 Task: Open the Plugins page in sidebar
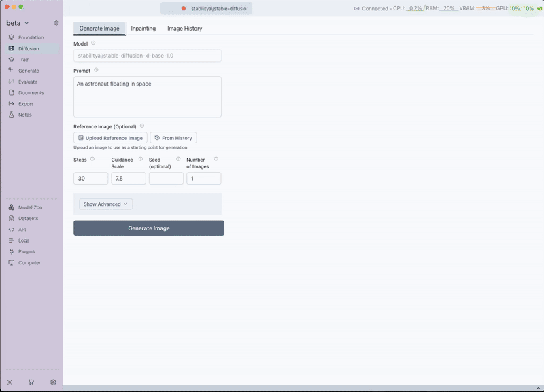(27, 251)
